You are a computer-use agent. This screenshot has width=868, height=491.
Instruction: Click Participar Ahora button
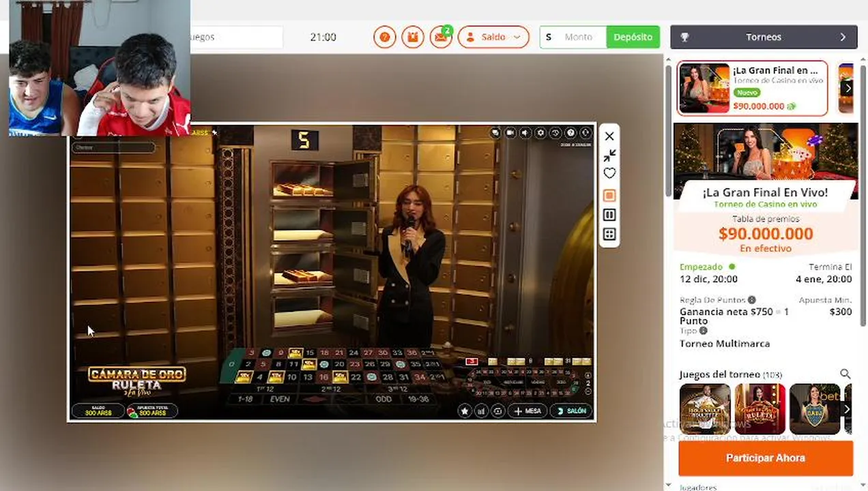766,458
